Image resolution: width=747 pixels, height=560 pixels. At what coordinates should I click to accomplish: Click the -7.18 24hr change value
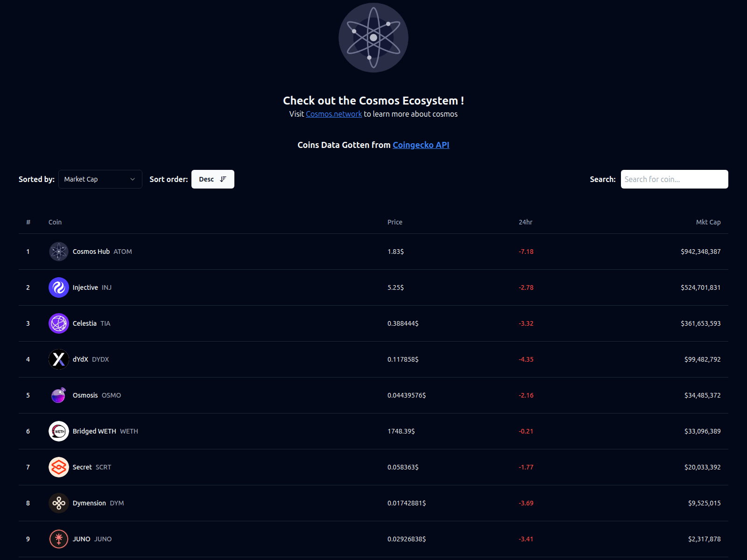coord(526,252)
